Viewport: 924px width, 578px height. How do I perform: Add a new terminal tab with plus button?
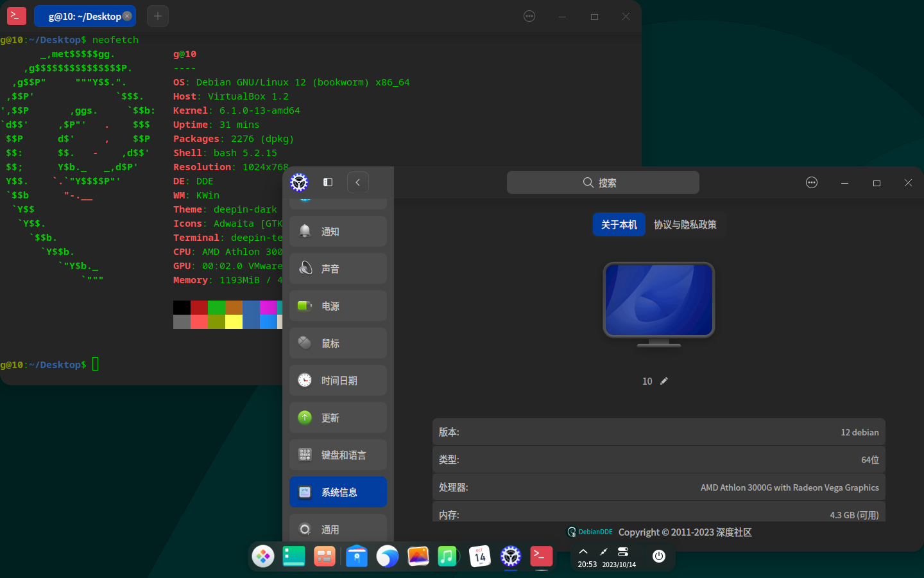click(x=158, y=16)
